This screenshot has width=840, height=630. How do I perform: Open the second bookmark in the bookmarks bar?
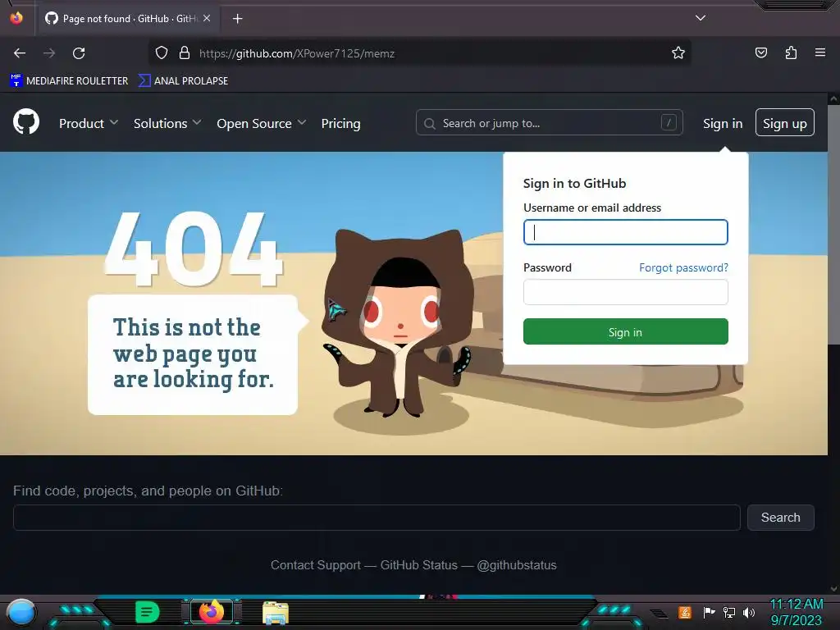coord(183,81)
